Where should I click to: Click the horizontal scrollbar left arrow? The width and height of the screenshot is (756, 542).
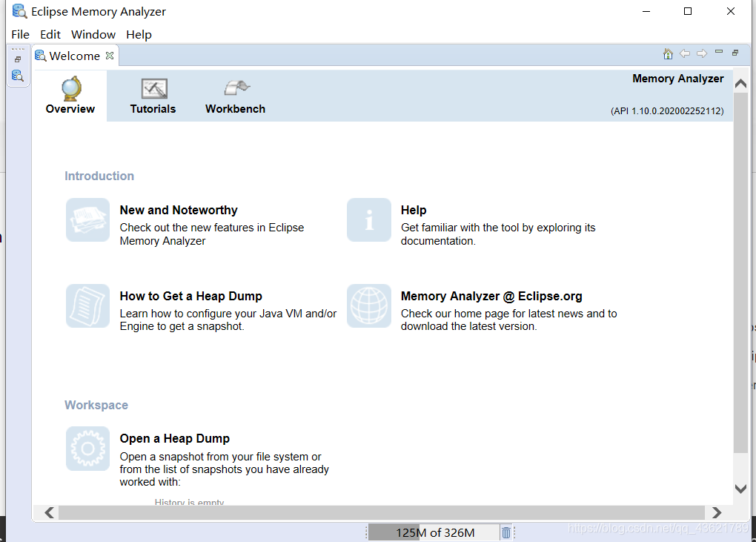[49, 512]
